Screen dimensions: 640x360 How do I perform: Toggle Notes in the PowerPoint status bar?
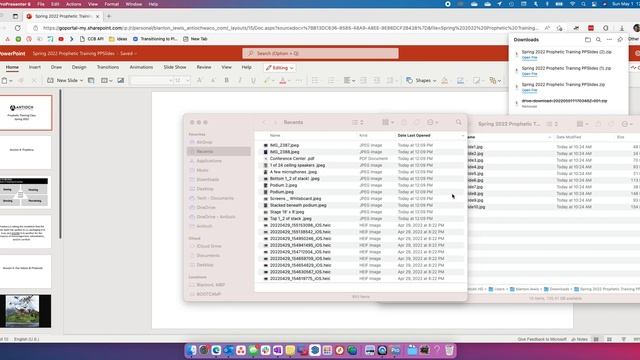580,339
